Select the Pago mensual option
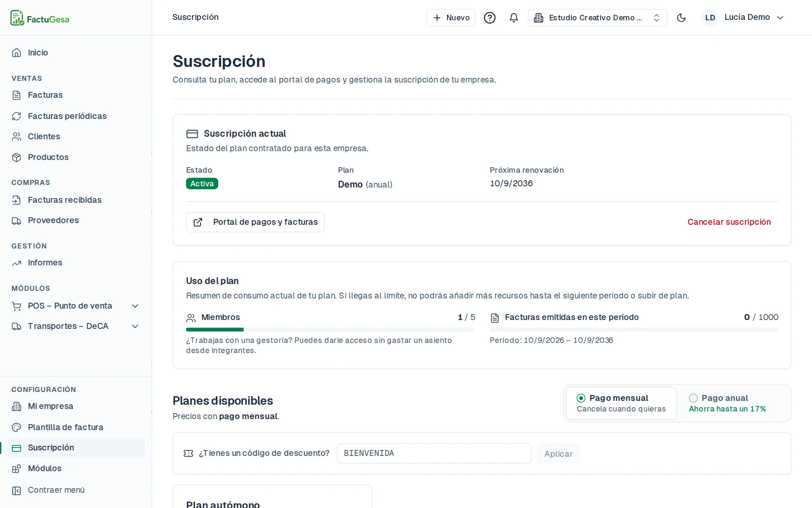 pos(621,403)
